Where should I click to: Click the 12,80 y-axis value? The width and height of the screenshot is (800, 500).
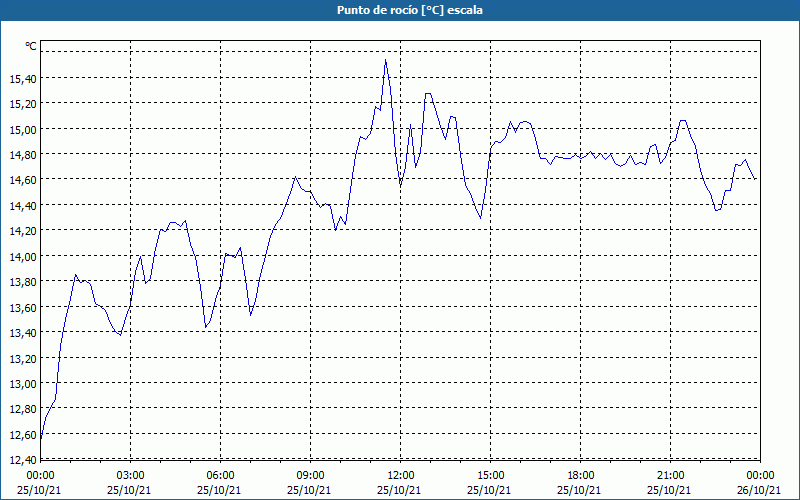pyautogui.click(x=22, y=409)
